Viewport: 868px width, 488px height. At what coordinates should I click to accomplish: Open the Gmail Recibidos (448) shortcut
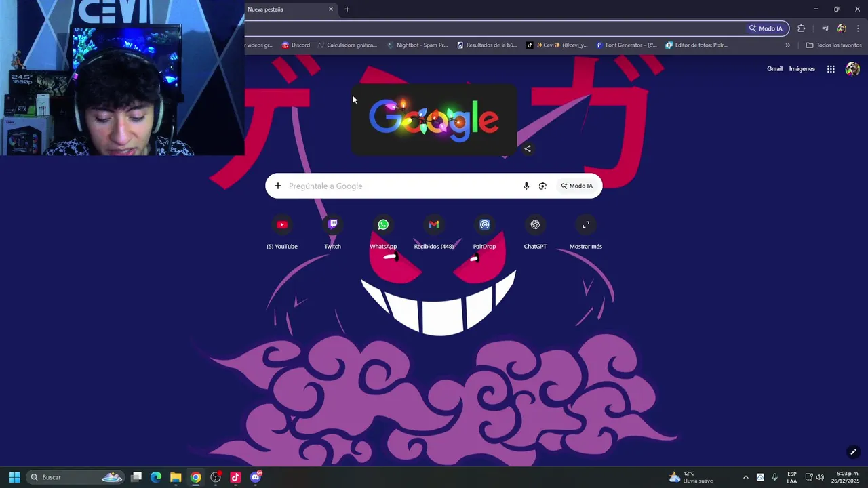click(x=434, y=232)
